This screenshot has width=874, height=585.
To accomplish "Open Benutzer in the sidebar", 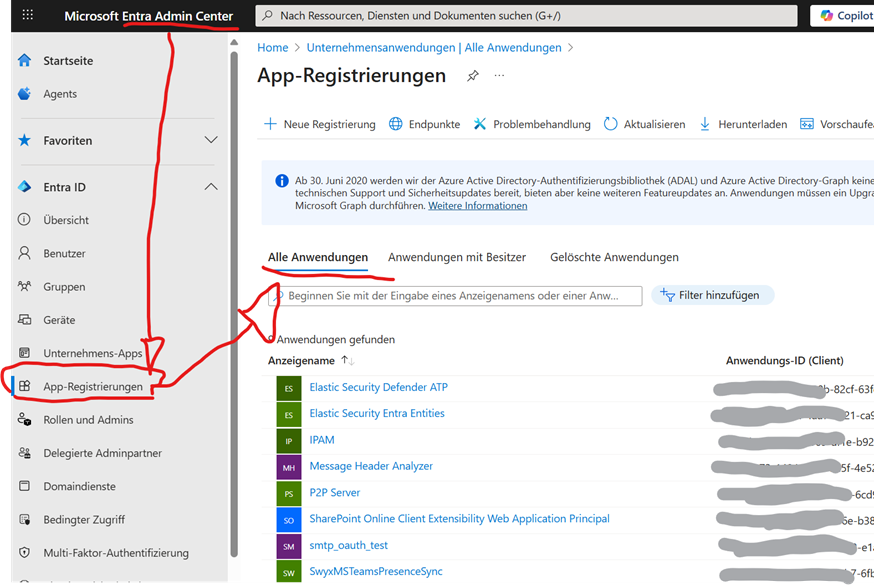I will pos(65,254).
